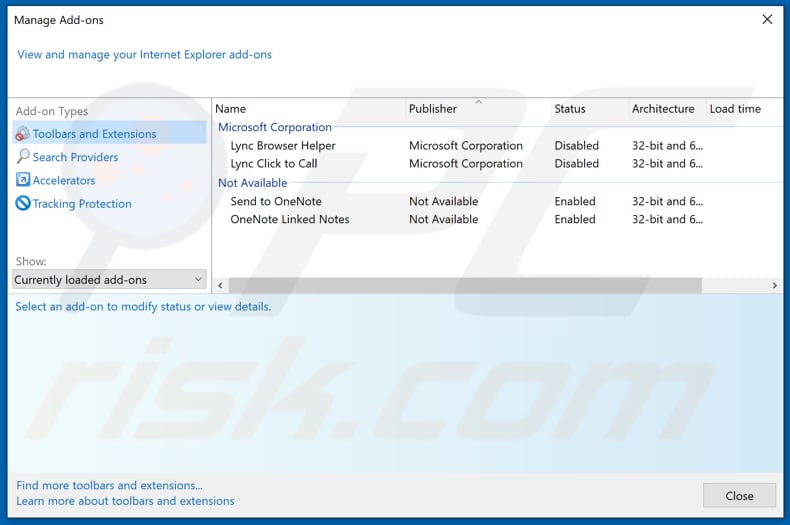Select the Send to OneNote add-on
The image size is (790, 525).
point(276,201)
